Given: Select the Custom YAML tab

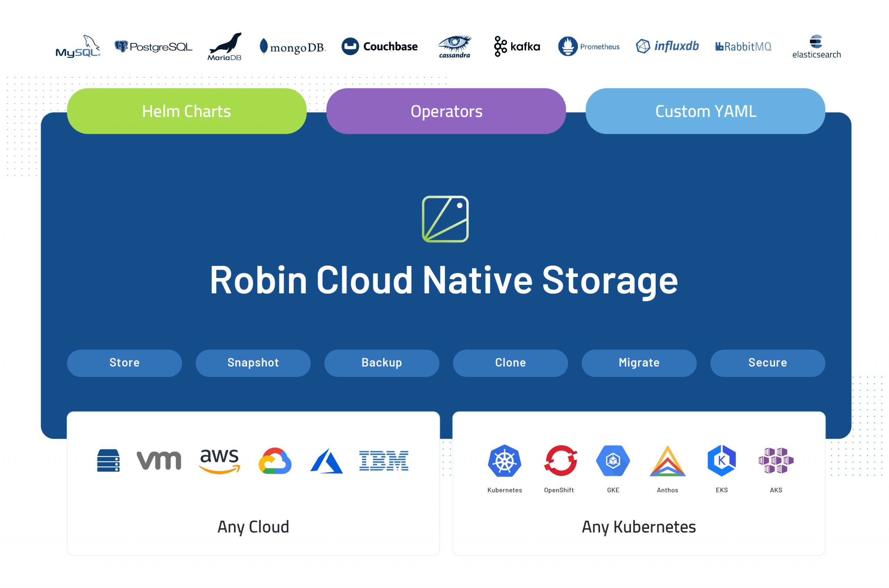Looking at the screenshot, I should pyautogui.click(x=705, y=111).
